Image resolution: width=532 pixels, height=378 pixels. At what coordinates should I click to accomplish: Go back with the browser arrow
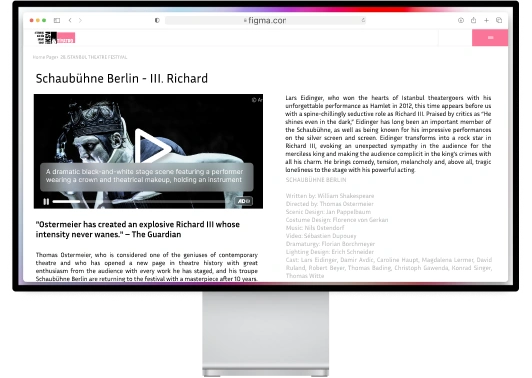[x=70, y=20]
